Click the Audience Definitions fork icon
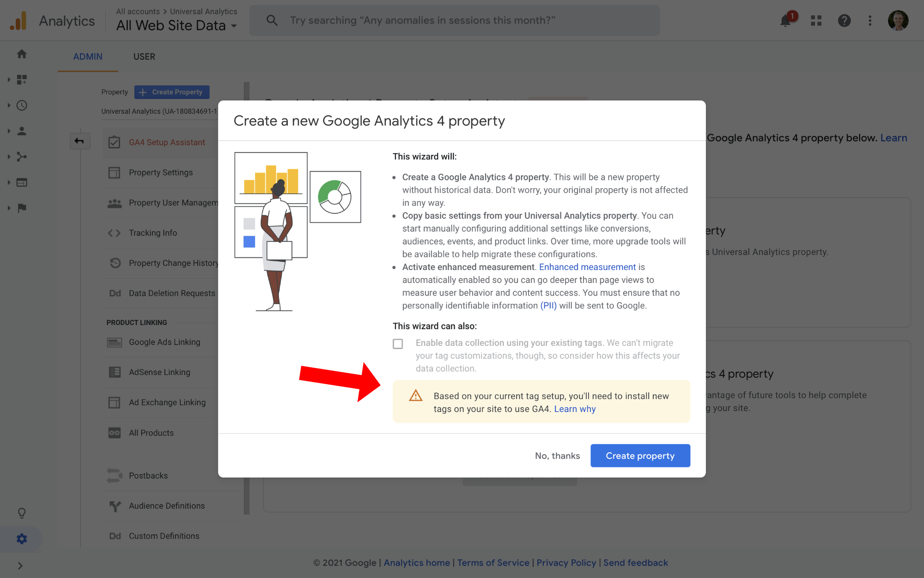This screenshot has height=578, width=924. [115, 506]
